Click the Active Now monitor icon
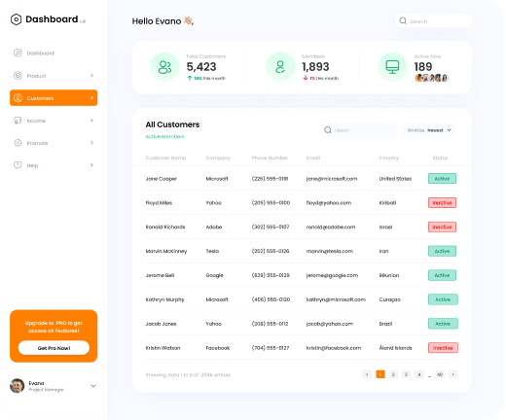This screenshot has height=420, width=506. (392, 67)
